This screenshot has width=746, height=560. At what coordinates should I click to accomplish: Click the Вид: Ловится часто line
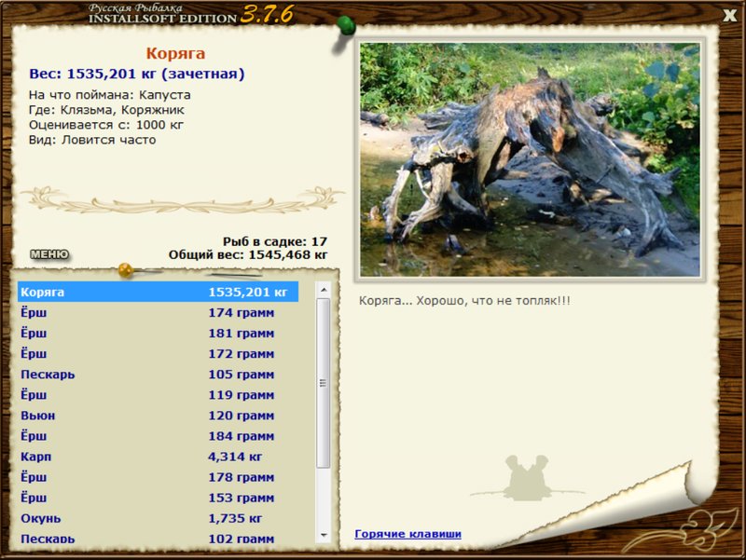pyautogui.click(x=92, y=141)
